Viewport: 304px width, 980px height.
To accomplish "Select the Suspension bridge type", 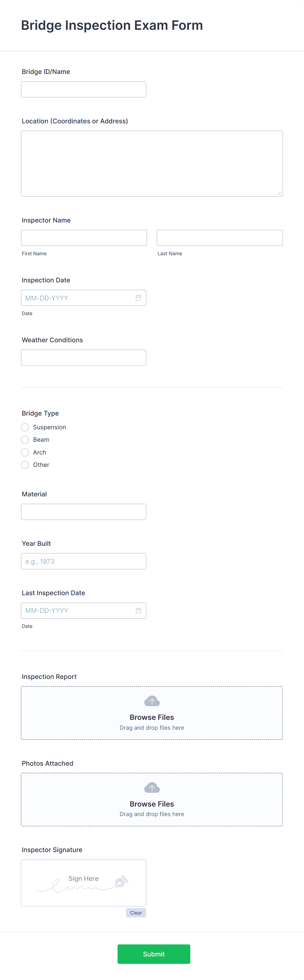I will point(25,427).
